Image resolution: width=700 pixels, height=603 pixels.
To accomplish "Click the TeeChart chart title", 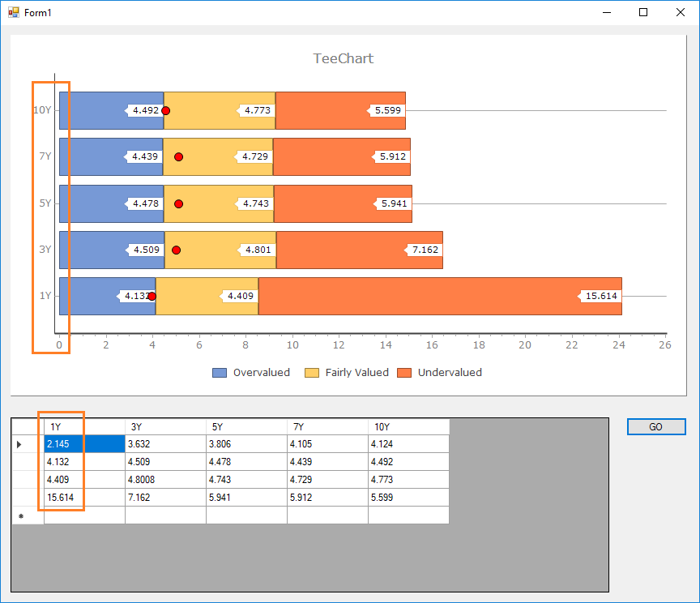I will tap(343, 58).
